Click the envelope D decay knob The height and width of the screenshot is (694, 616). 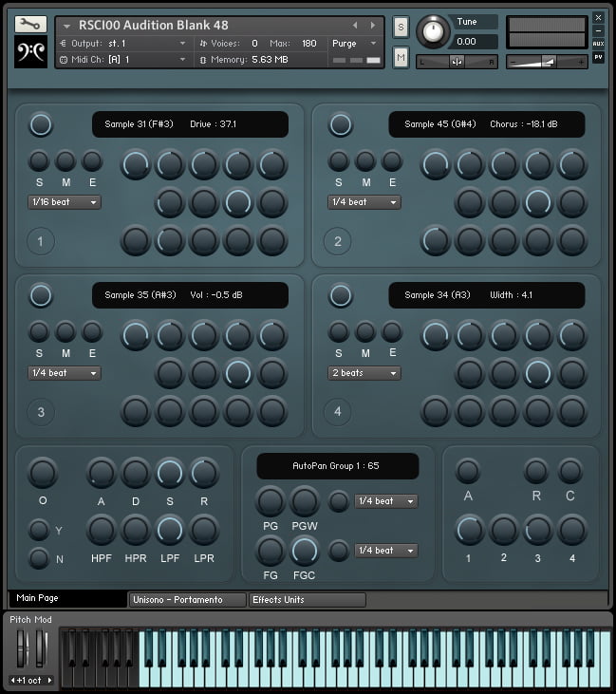pos(136,473)
